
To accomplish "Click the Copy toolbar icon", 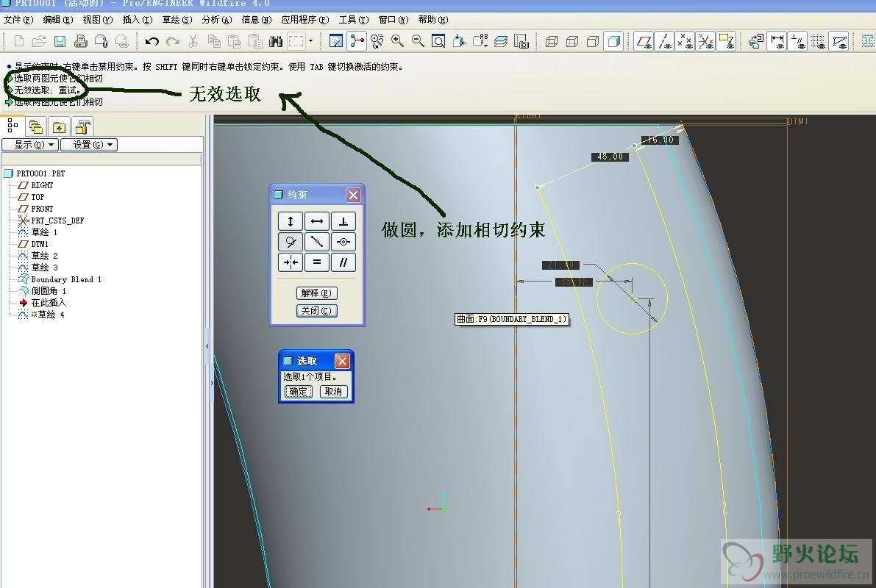I will (214, 41).
